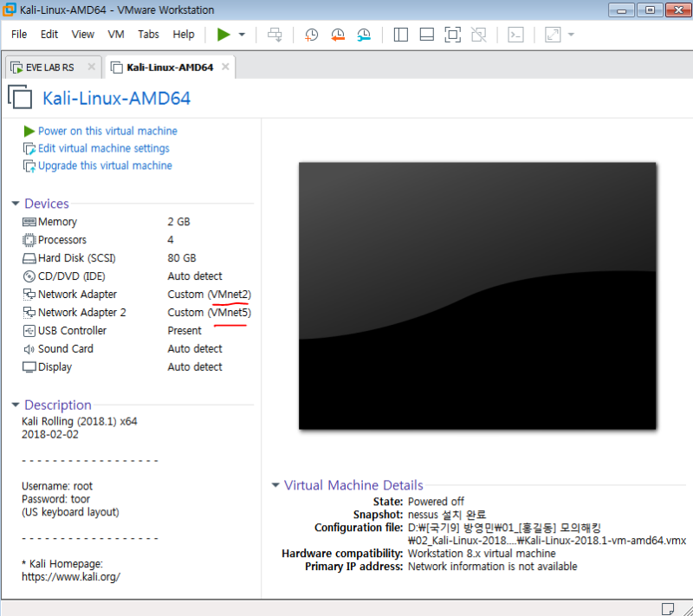
Task: Open the VM menu
Action: click(116, 35)
